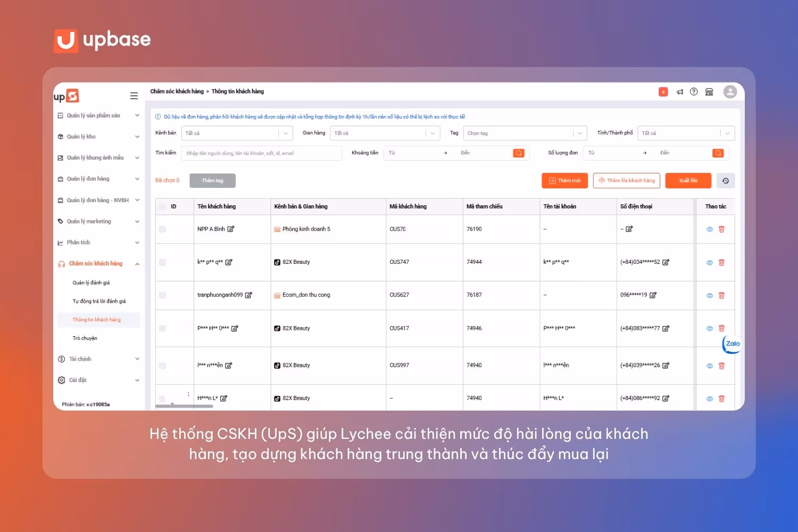Click the Thêm tag button
This screenshot has height=532, width=798.
click(212, 181)
